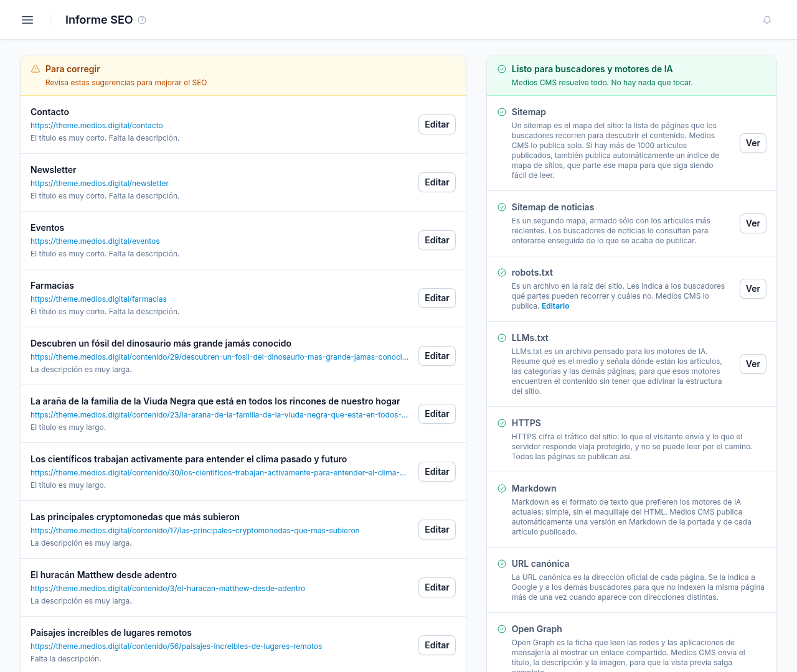Click Editar for Farmacias
The width and height of the screenshot is (797, 672).
pyautogui.click(x=437, y=298)
